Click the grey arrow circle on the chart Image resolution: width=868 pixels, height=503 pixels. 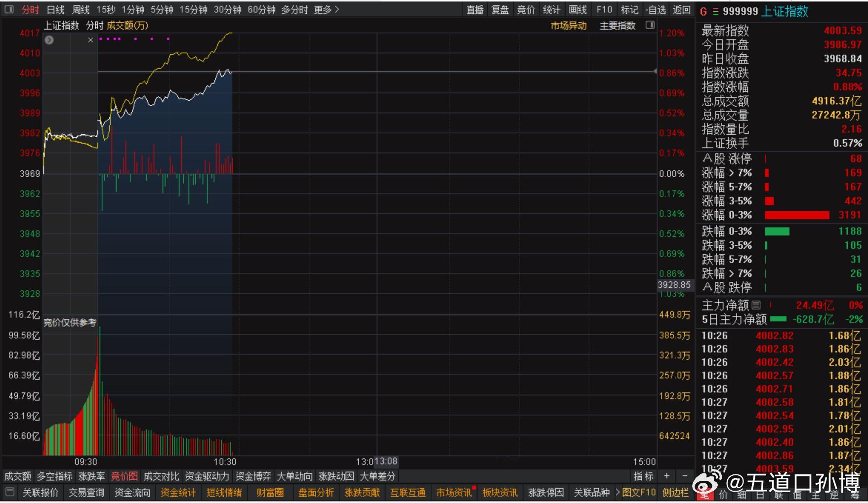pos(49,40)
